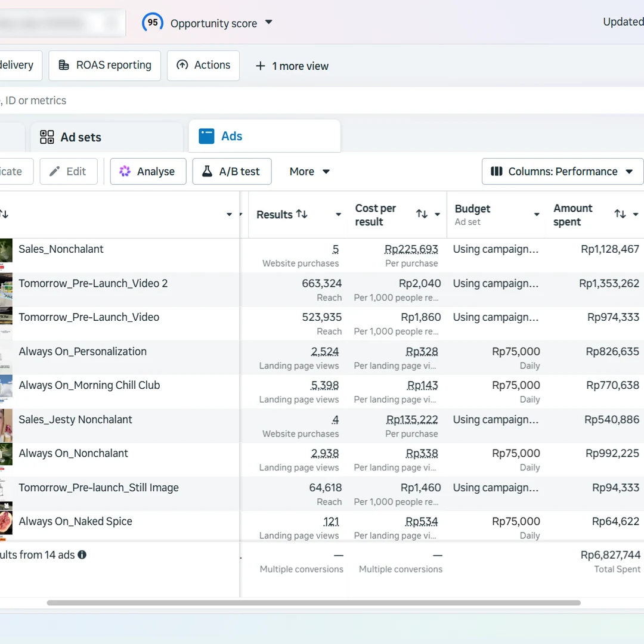644x644 pixels.
Task: Click the ad name column sort arrows
Action: (4, 214)
